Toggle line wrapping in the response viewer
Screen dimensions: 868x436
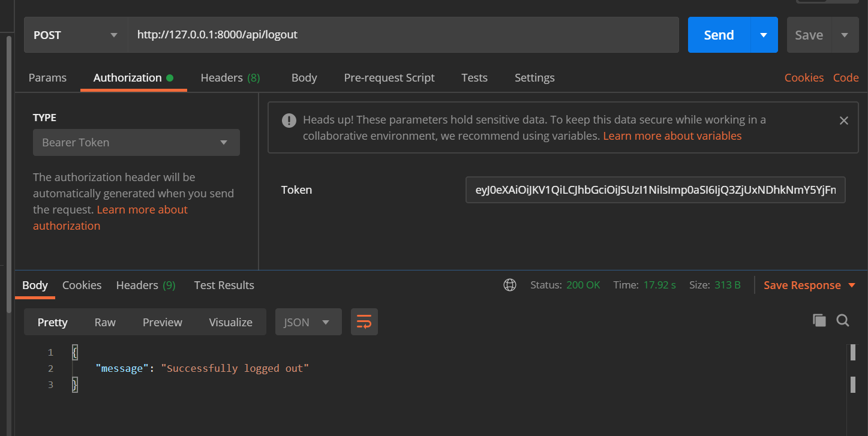[364, 321]
